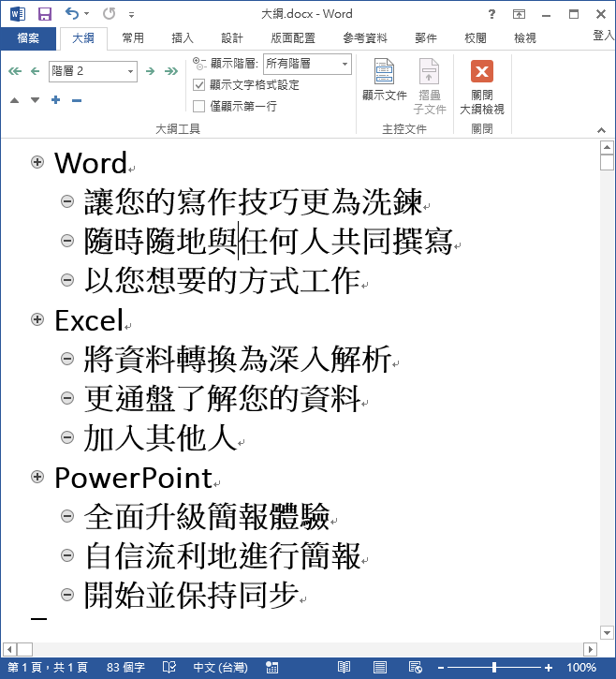
Task: Click the Save icon in quick access toolbar
Action: 45,14
